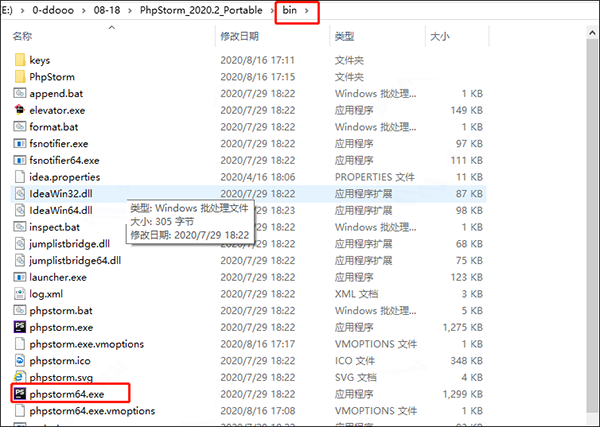This screenshot has width=600, height=427.
Task: Select the log.xml file icon
Action: tap(20, 293)
